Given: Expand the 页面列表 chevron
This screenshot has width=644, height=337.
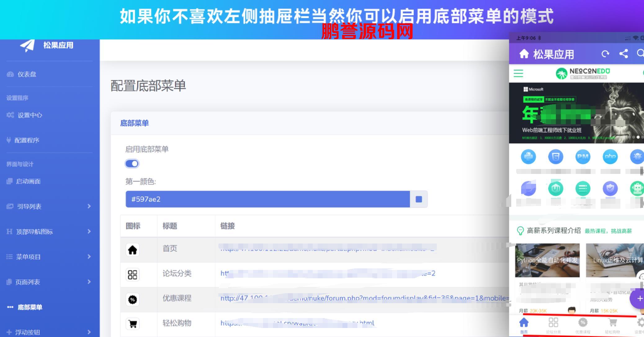Looking at the screenshot, I should coord(89,282).
